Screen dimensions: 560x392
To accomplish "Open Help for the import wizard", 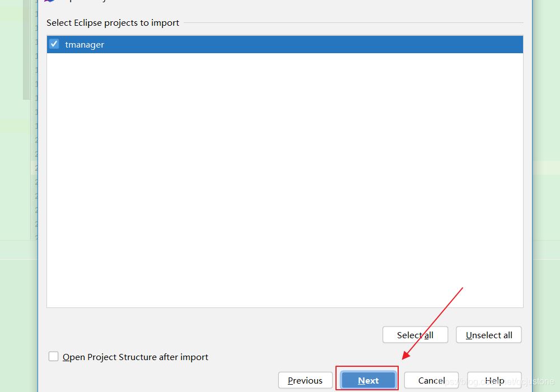I will 494,380.
